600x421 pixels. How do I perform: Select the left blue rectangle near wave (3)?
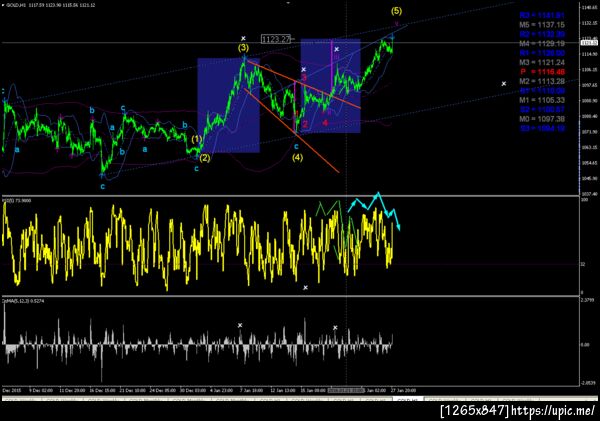click(x=228, y=105)
